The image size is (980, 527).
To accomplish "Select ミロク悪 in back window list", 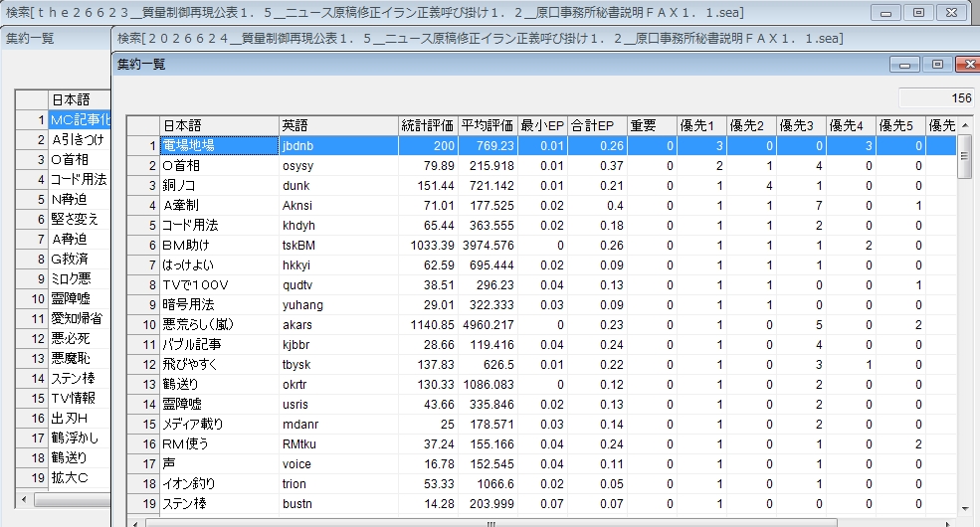I will (x=80, y=278).
